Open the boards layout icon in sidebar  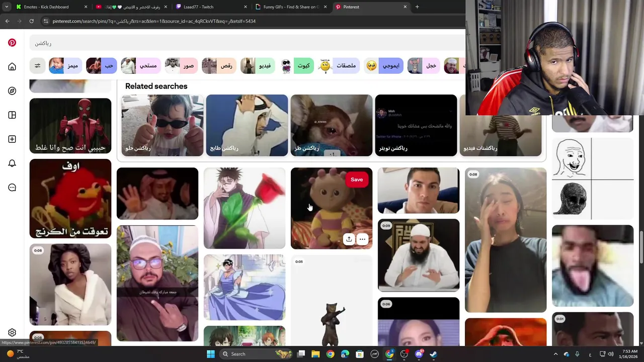coord(12,115)
